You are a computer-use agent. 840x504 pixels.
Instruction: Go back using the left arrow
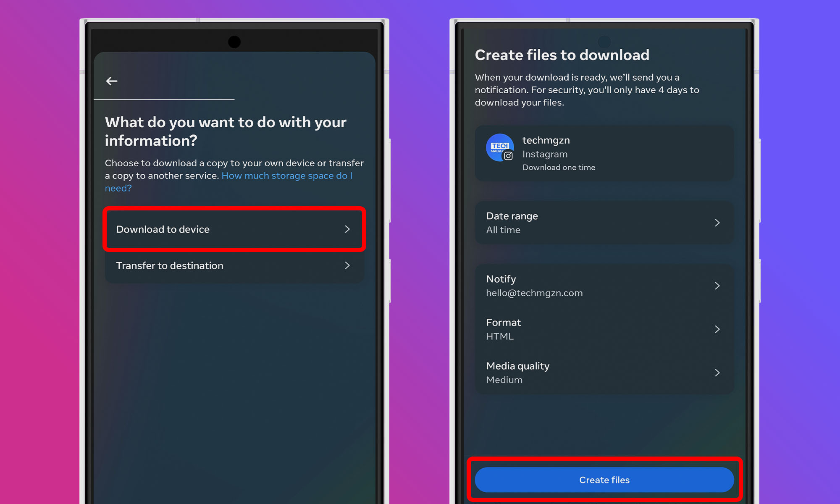pyautogui.click(x=112, y=81)
